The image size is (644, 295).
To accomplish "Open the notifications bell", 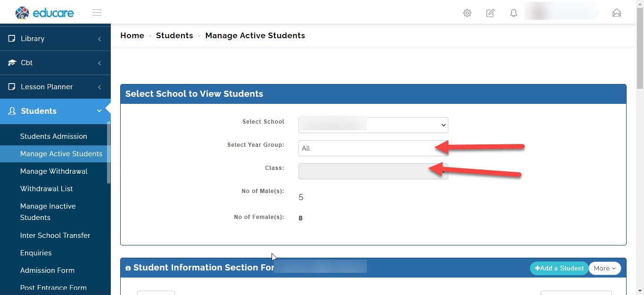I will (x=514, y=13).
